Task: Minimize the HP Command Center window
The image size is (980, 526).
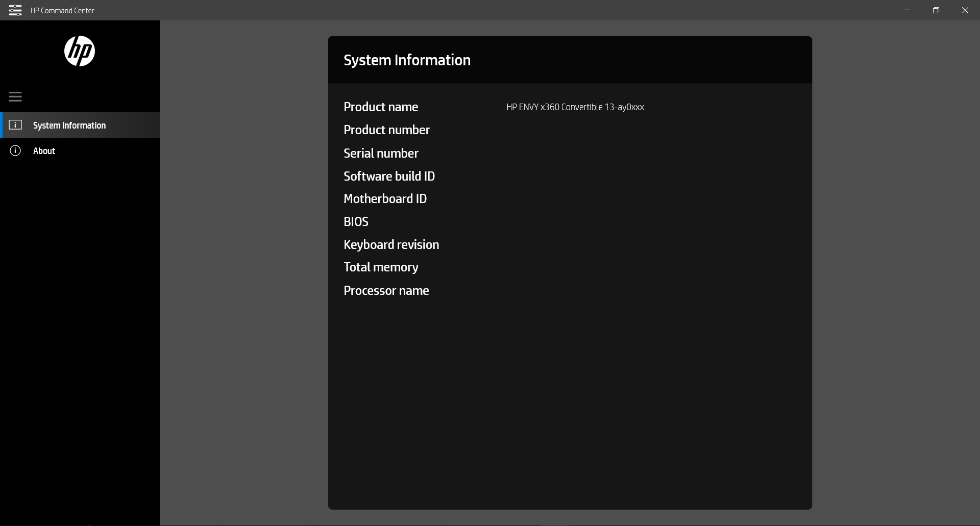Action: (x=907, y=10)
